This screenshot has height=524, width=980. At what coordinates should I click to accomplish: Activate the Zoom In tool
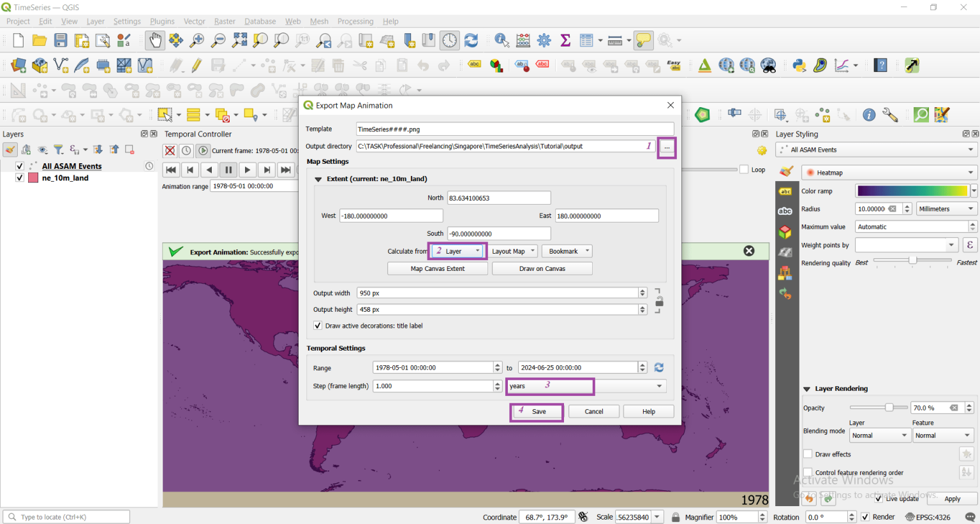point(197,40)
